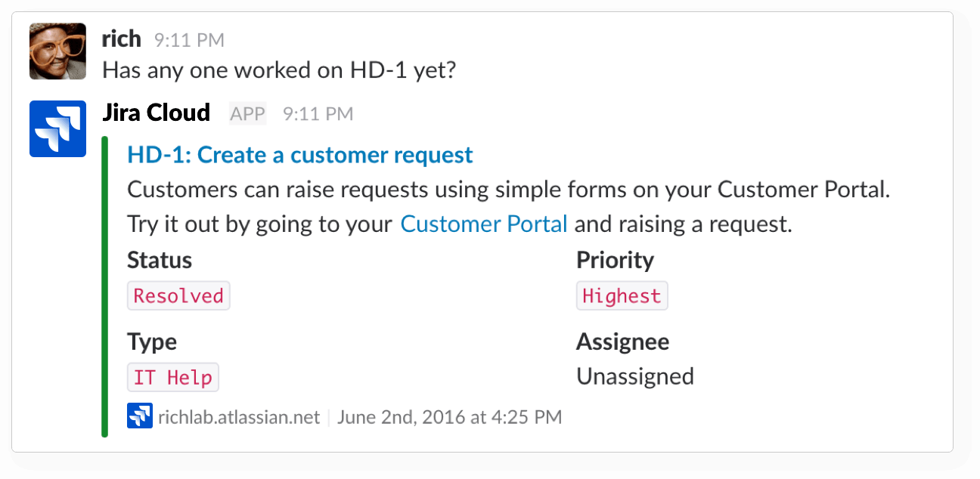Click the Jira Cloud app avatar icon
980x479 pixels.
pyautogui.click(x=57, y=128)
